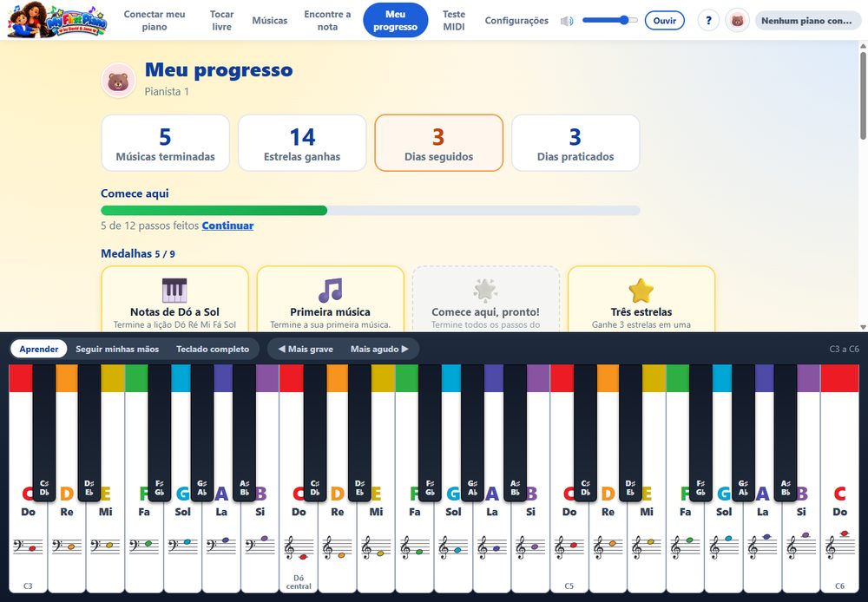Play the C♯/D♭ black key above Dó central

[x=315, y=432]
